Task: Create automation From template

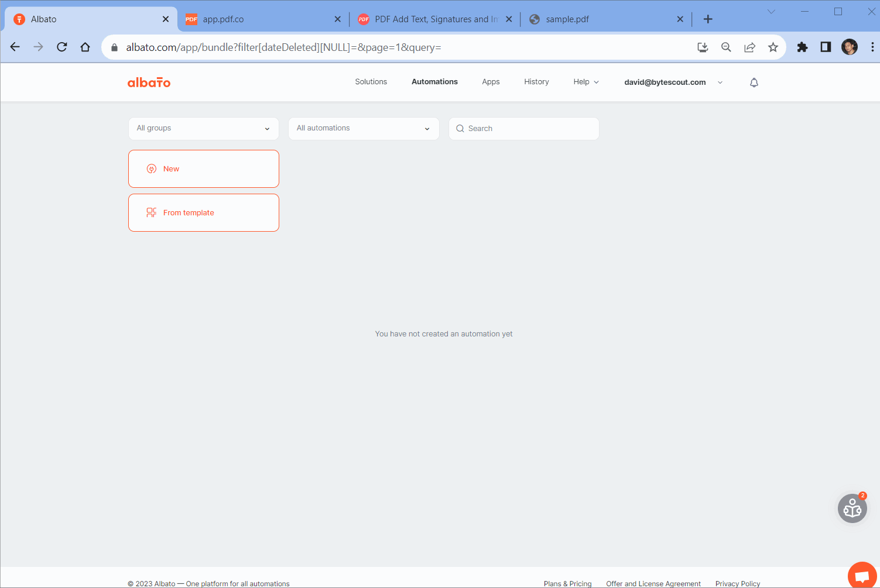Action: point(204,213)
